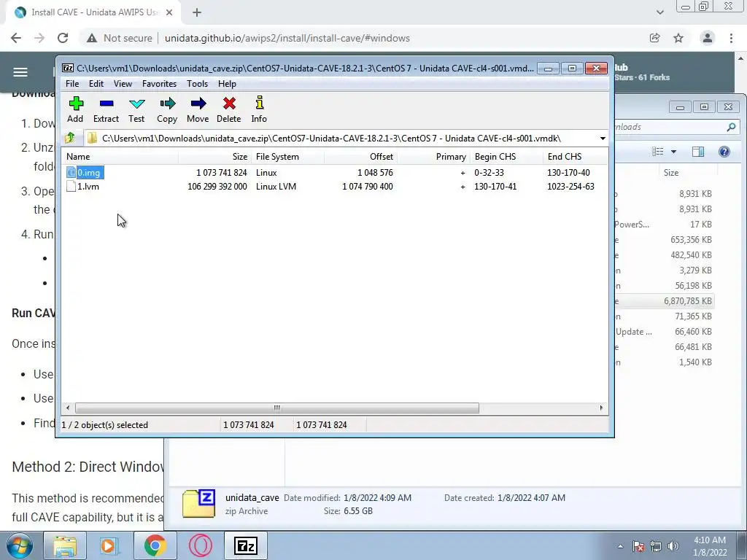Viewport: 747px width, 560px height.
Task: Click the Test toolbar icon
Action: [136, 110]
